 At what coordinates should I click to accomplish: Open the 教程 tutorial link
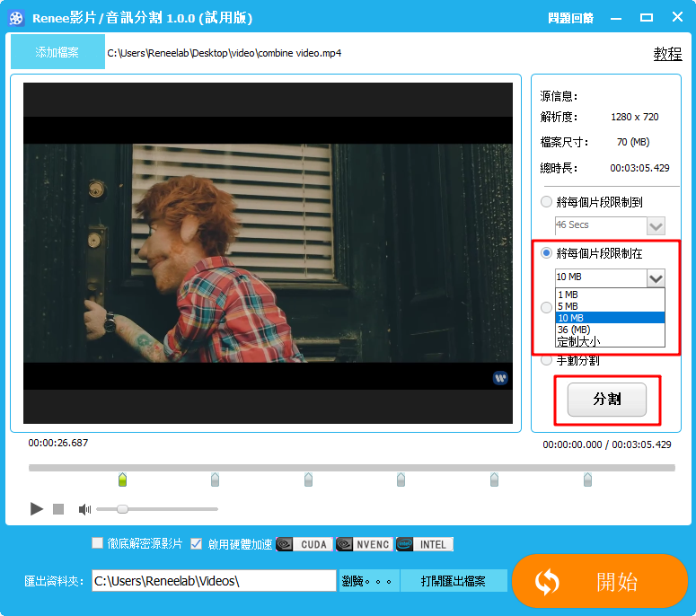pos(667,54)
